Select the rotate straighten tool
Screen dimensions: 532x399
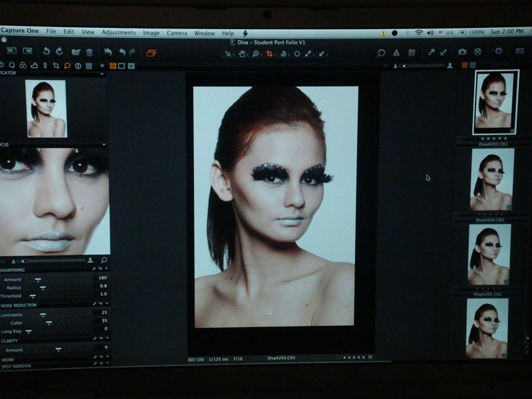283,54
